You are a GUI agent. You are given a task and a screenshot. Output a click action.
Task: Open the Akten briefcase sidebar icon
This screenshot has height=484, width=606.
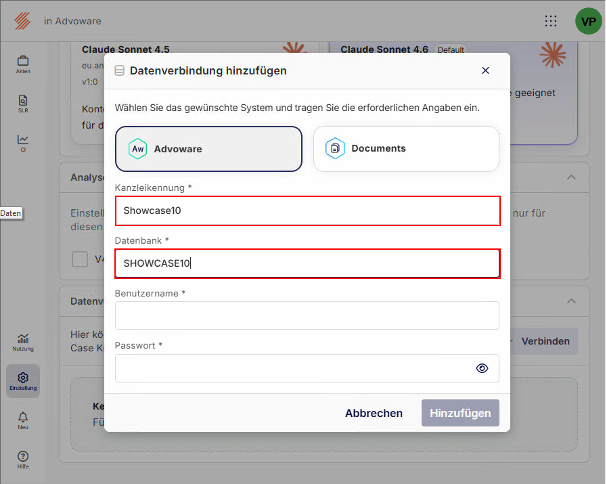coord(23,64)
